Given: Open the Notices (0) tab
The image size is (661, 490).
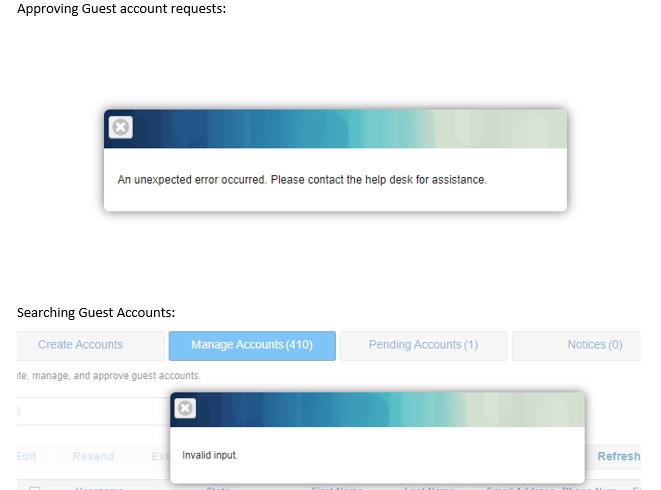Looking at the screenshot, I should click(594, 345).
